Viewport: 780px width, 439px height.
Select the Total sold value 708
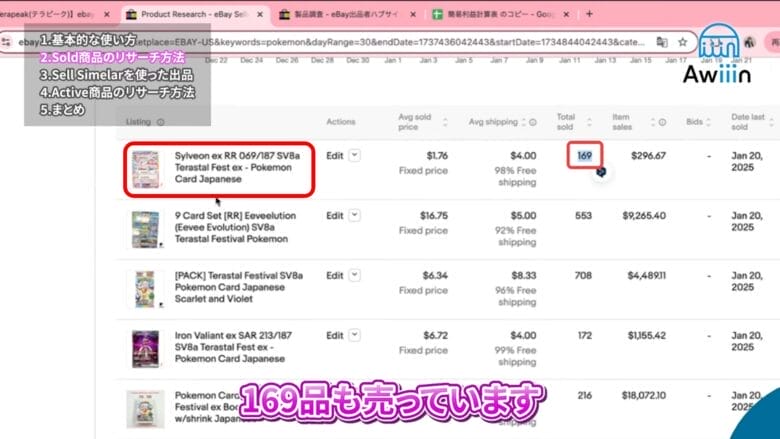[584, 275]
